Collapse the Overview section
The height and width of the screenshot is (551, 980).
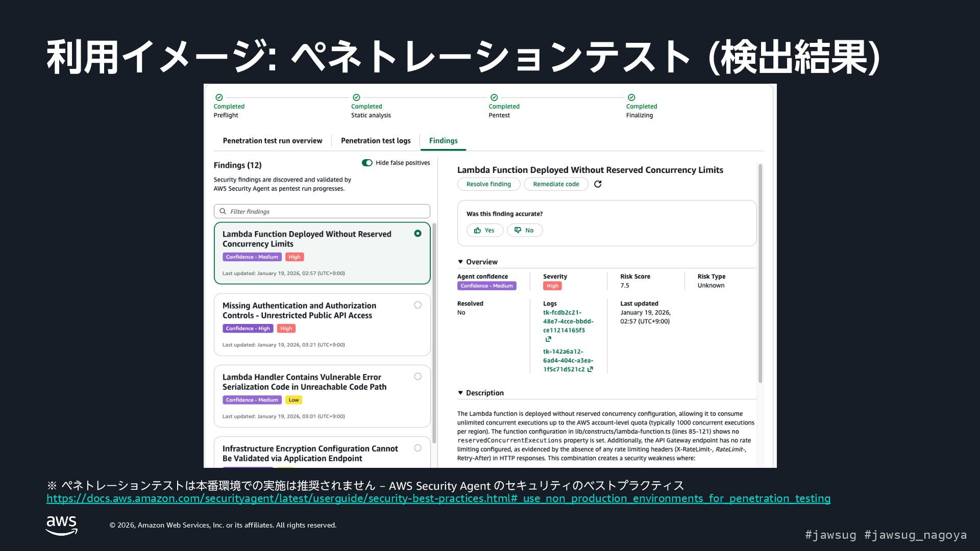(460, 262)
